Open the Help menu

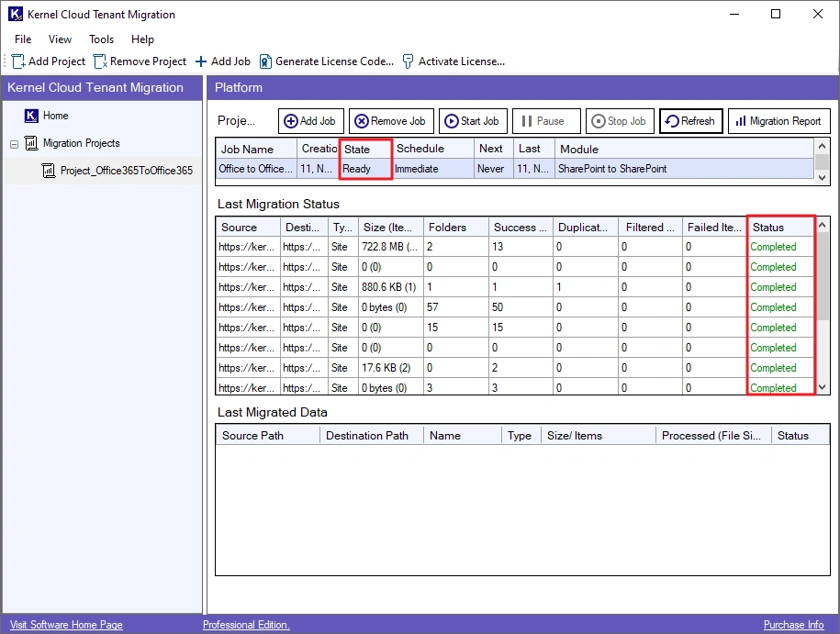coord(142,39)
